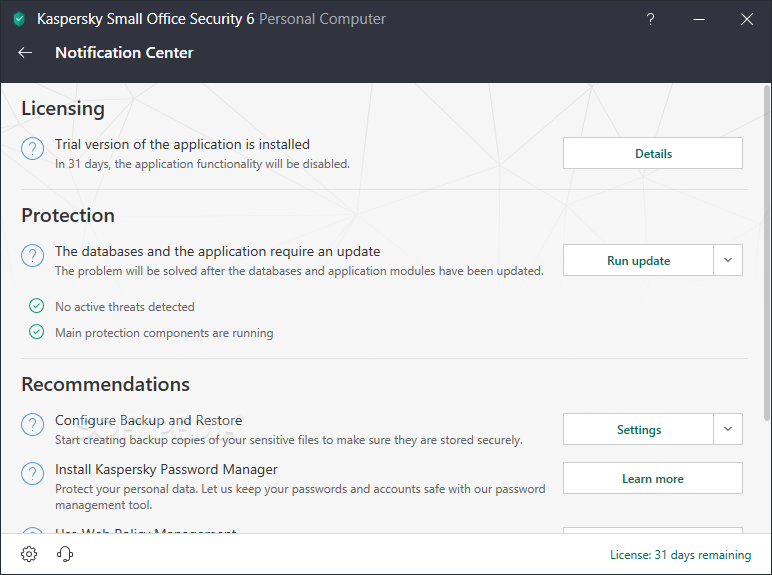Image resolution: width=772 pixels, height=575 pixels.
Task: Click 'Configure Backup and Restore' title
Action: point(148,420)
